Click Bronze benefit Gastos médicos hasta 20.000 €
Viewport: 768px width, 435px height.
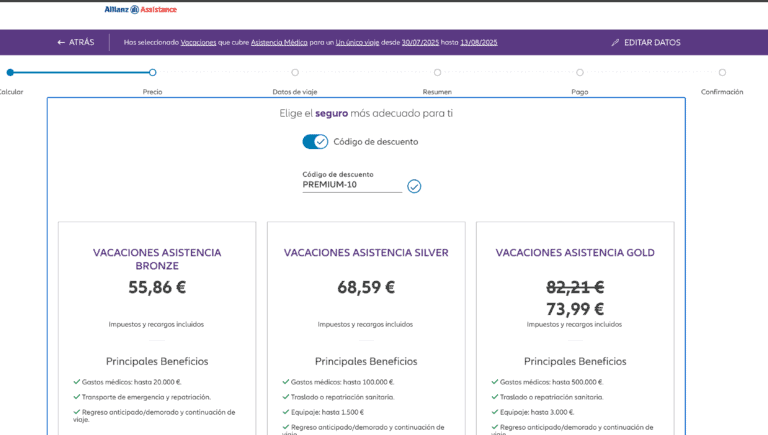click(132, 382)
